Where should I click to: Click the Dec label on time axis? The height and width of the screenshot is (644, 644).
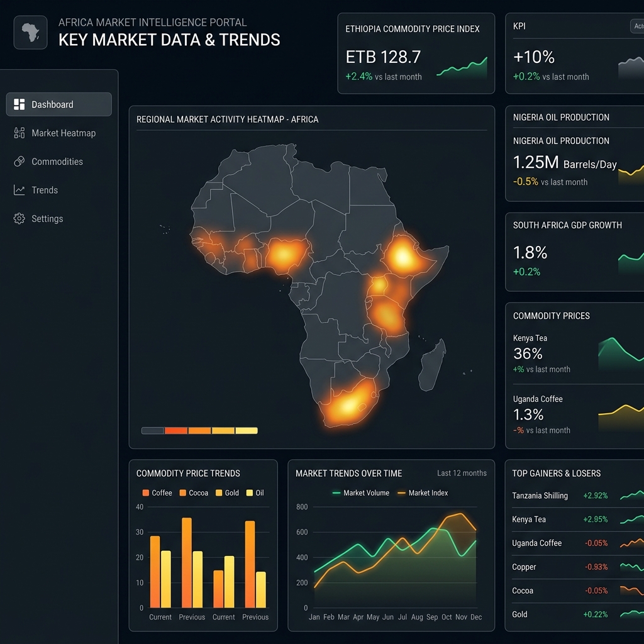[476, 617]
